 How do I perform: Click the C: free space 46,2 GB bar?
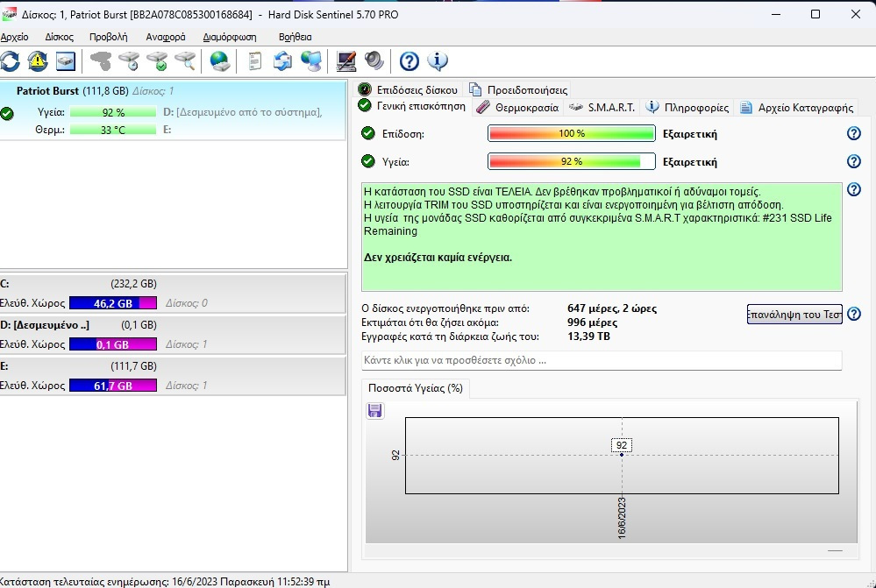tap(113, 303)
